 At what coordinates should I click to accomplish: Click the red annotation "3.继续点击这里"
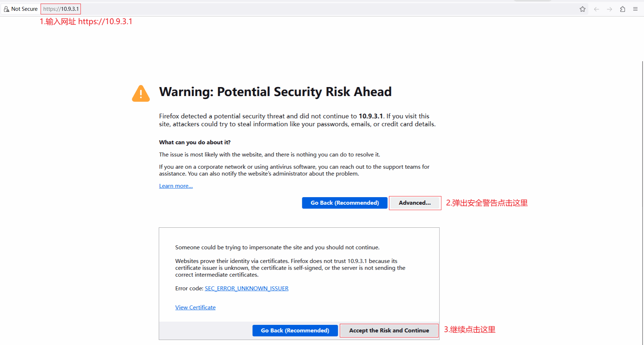click(469, 330)
